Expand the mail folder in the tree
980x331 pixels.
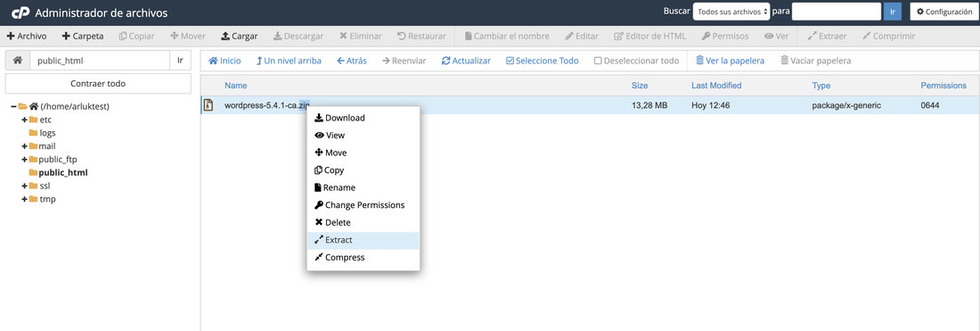pyautogui.click(x=24, y=145)
